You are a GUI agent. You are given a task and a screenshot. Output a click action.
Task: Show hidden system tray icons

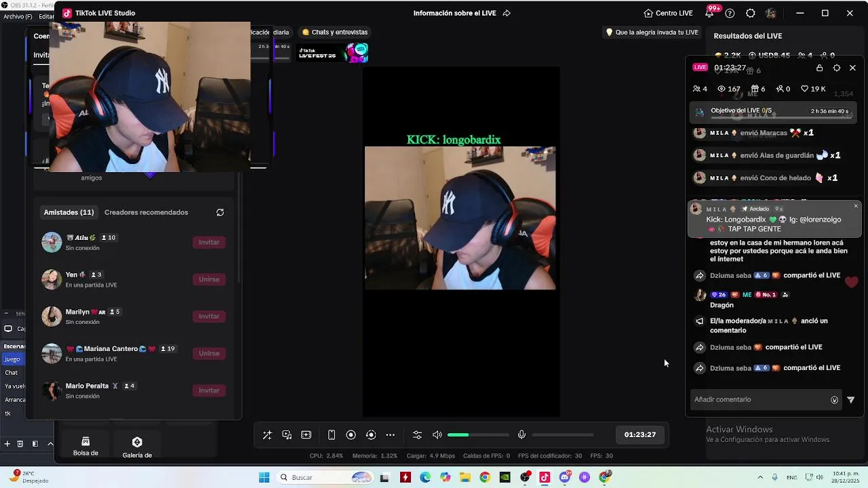(760, 477)
